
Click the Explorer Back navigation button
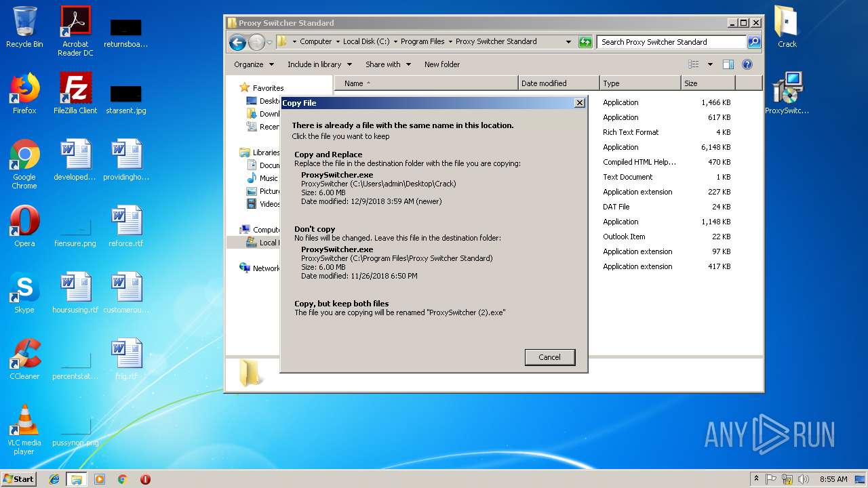237,43
